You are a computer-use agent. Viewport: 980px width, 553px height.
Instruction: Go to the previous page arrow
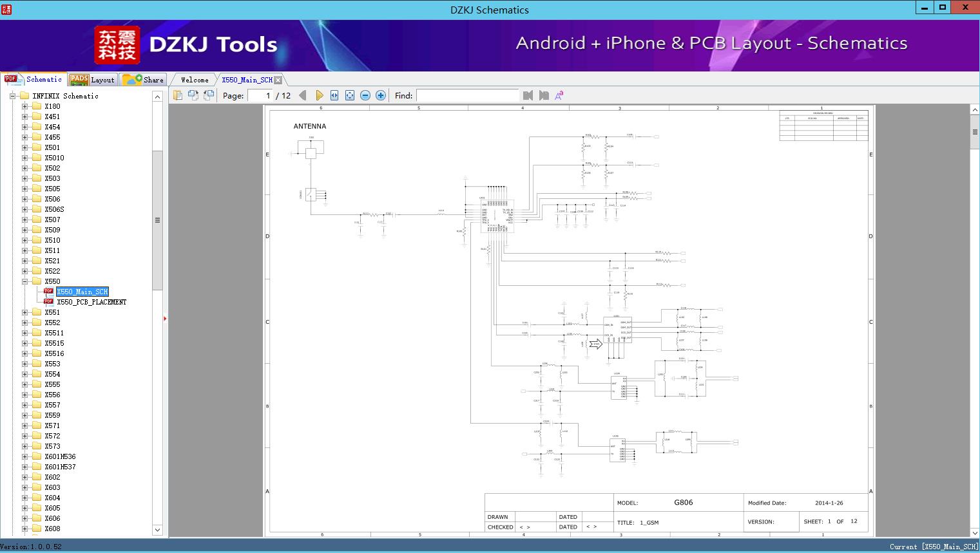[x=303, y=95]
